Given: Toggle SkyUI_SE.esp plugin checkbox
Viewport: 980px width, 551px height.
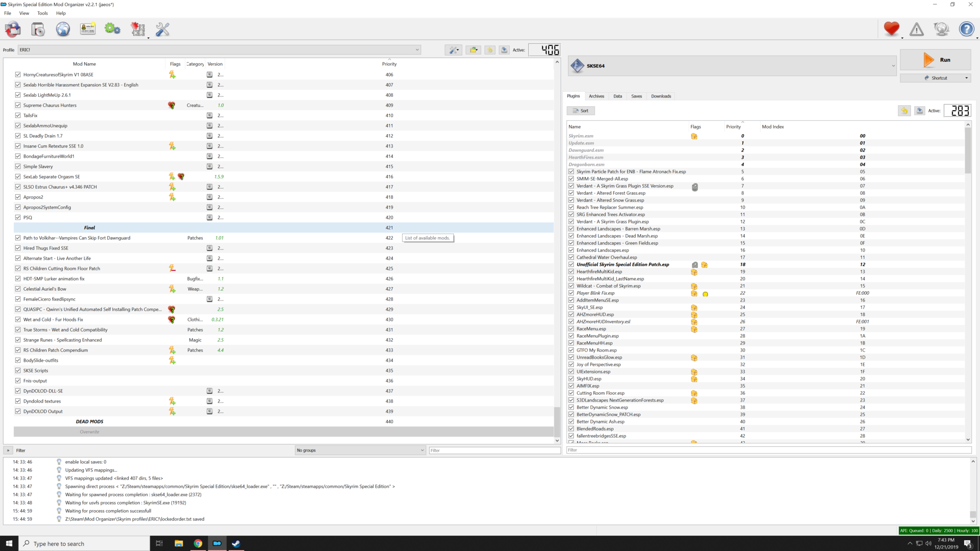Looking at the screenshot, I should [571, 307].
